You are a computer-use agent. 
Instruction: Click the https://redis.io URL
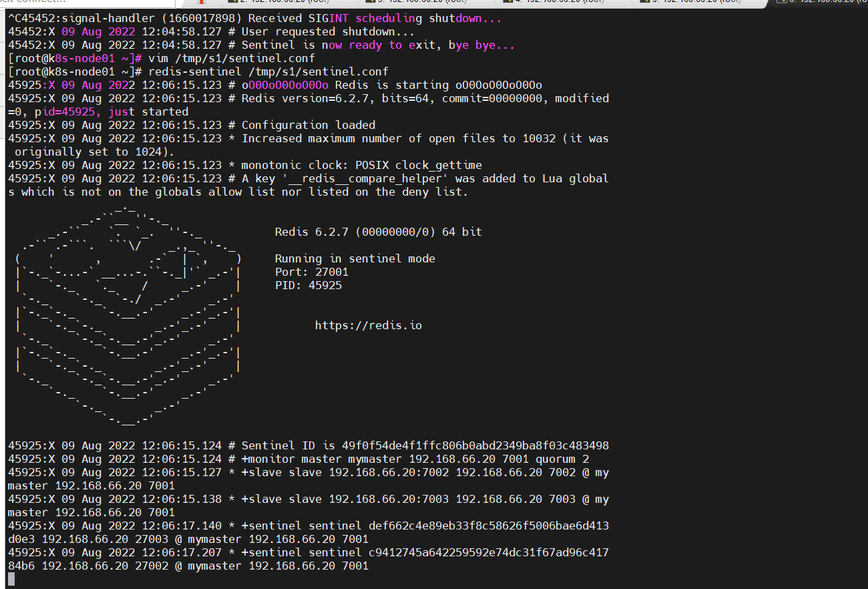[x=368, y=325]
